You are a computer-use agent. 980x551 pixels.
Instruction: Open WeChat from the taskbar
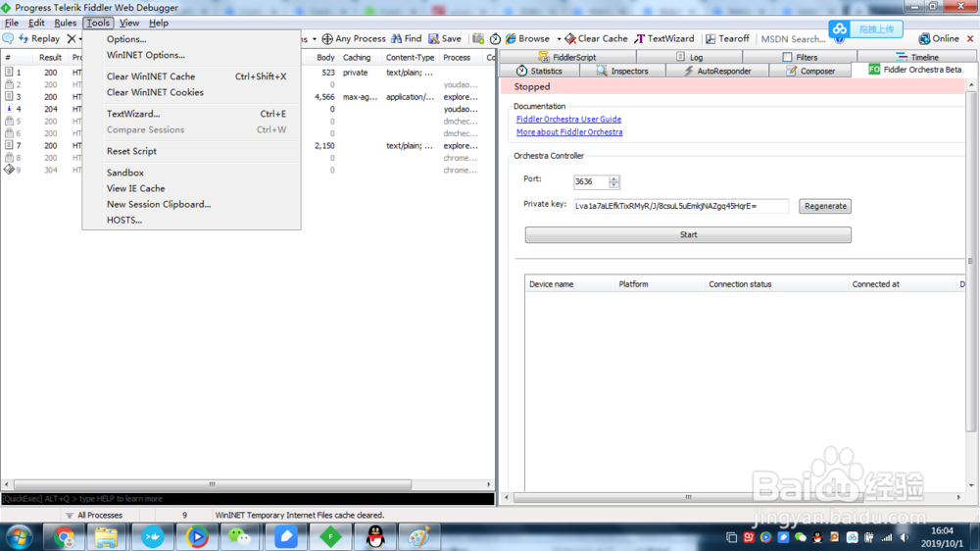pyautogui.click(x=240, y=537)
